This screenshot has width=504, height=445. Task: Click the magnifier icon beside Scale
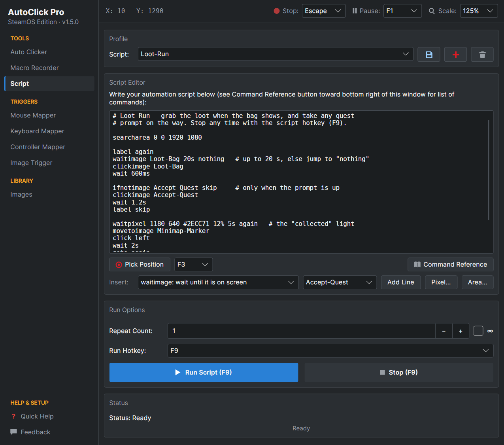coord(432,11)
